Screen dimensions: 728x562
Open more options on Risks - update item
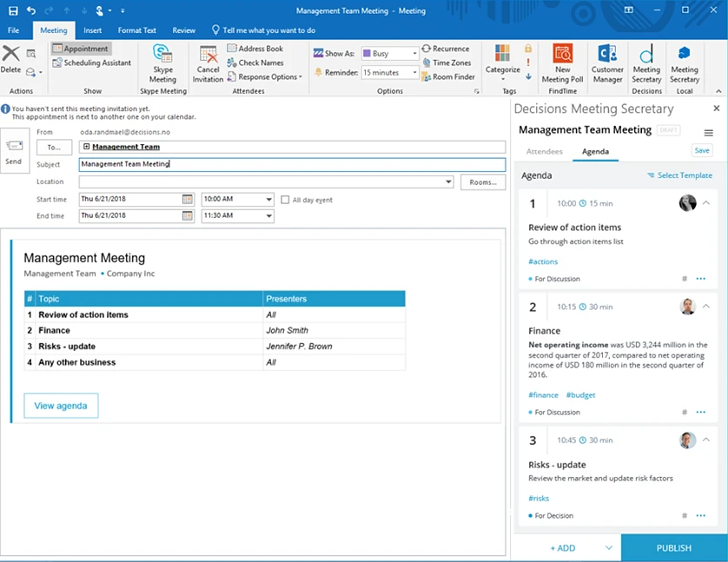tap(700, 516)
